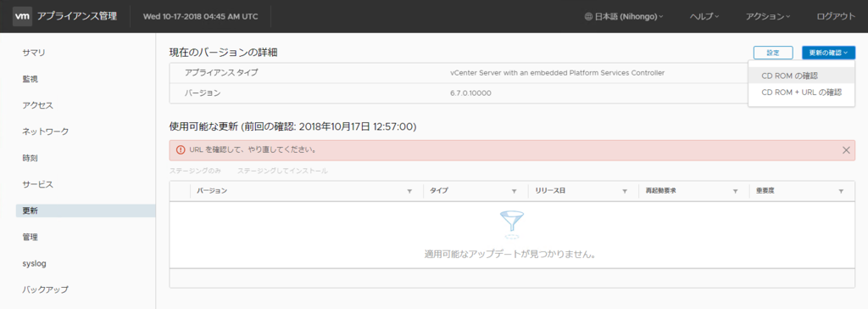868x309 pixels.
Task: Filter the 再起動要求 column
Action: [736, 191]
